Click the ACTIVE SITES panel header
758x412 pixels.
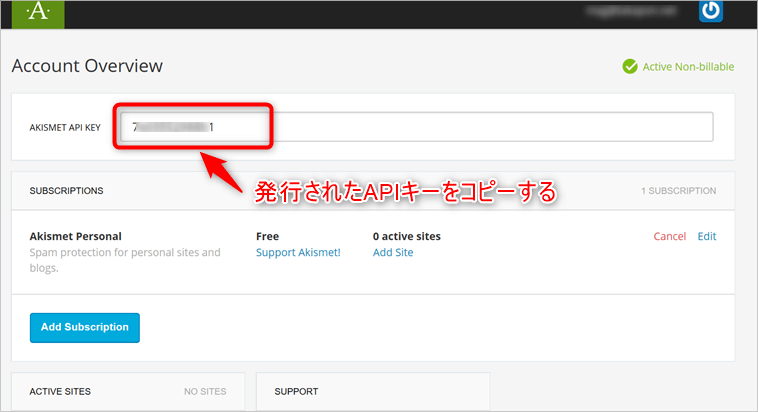63,392
